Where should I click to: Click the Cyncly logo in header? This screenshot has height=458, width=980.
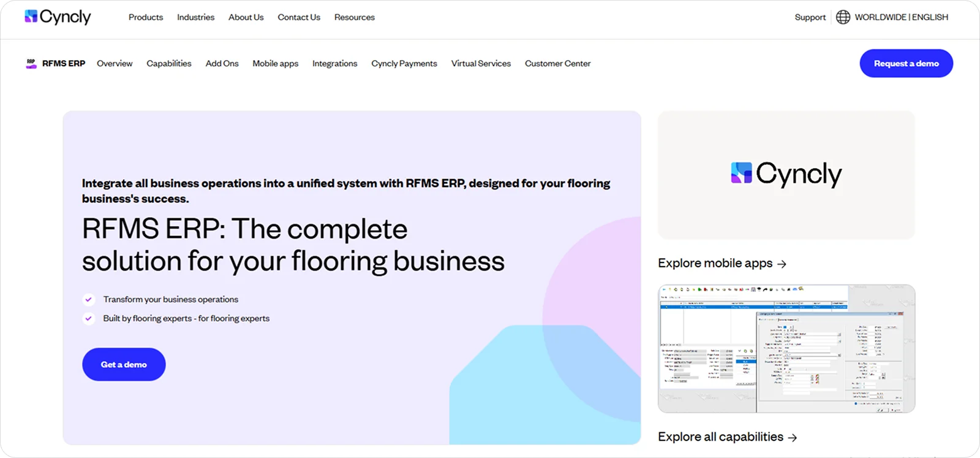click(58, 17)
